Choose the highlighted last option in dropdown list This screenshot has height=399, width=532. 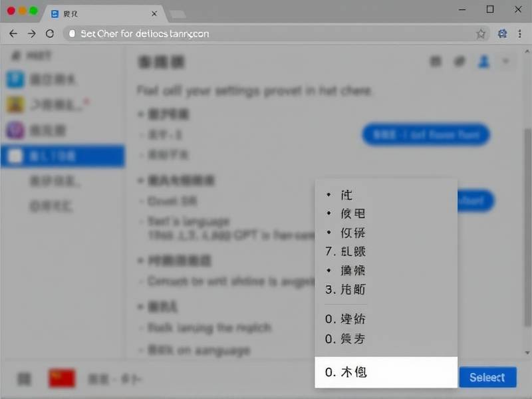[x=386, y=372]
